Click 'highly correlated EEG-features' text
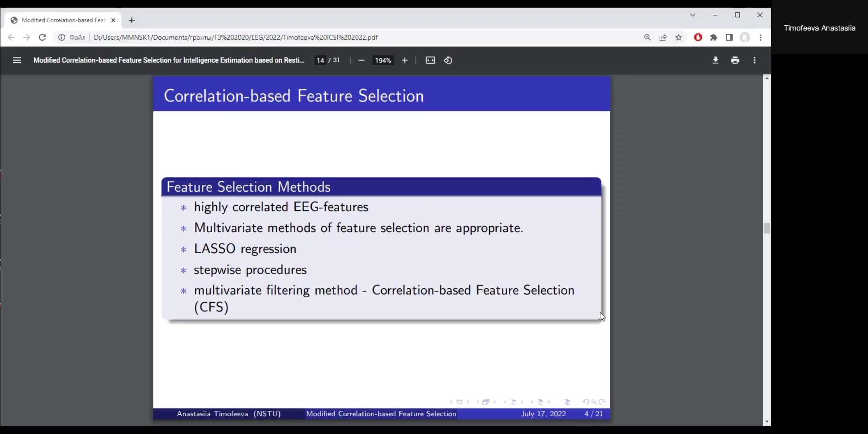This screenshot has height=434, width=868. pos(281,207)
